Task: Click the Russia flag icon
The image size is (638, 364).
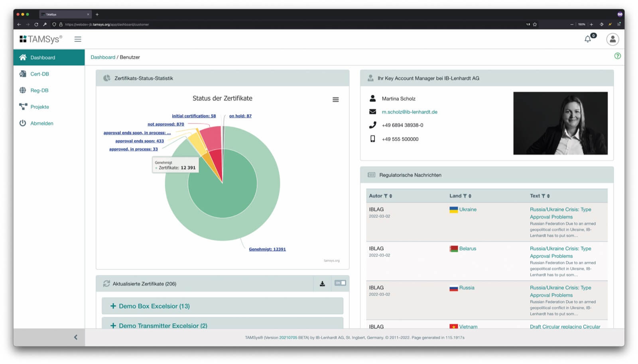Action: click(453, 288)
